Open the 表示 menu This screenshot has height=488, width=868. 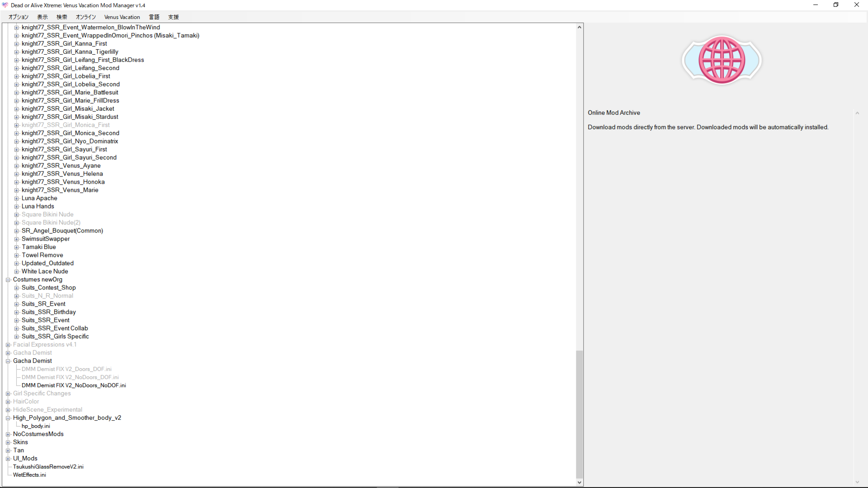coord(42,17)
